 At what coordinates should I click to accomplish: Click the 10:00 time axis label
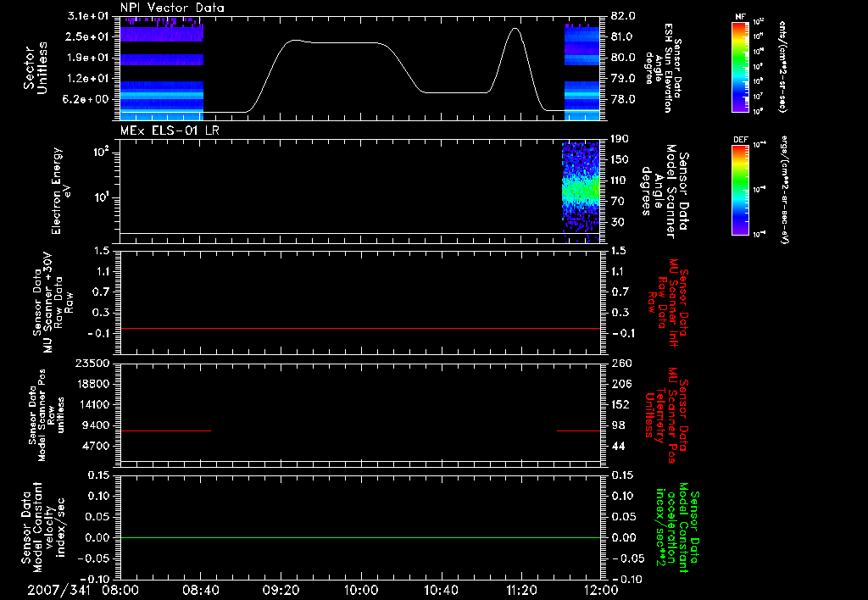coord(360,590)
